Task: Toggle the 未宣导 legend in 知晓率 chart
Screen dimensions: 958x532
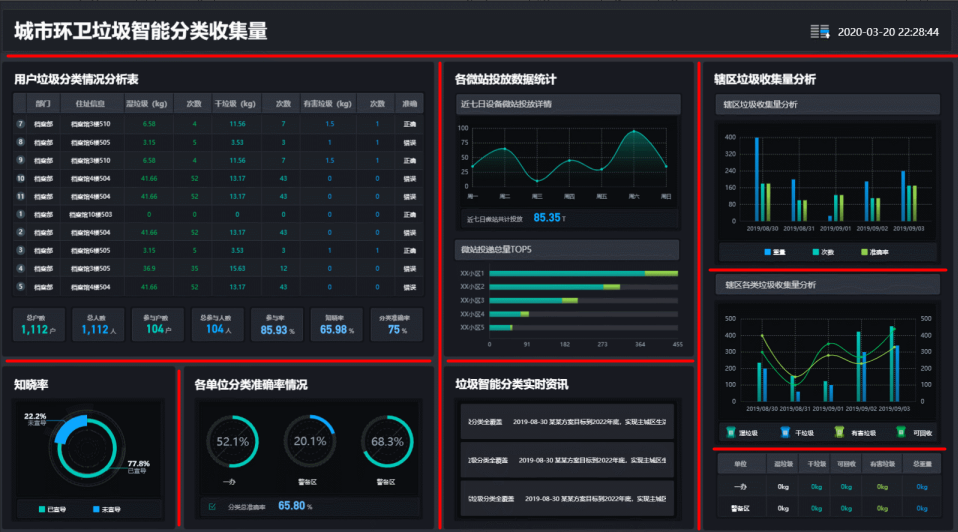Action: [x=95, y=509]
